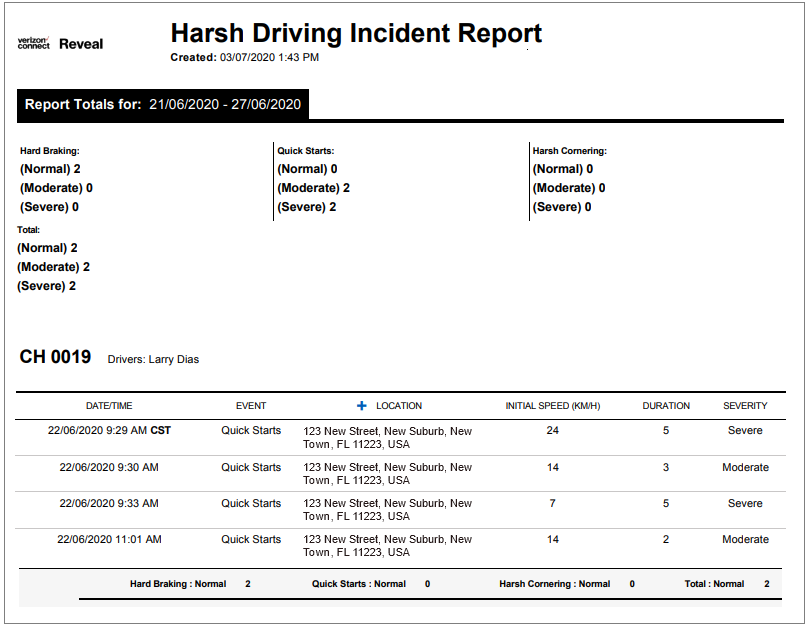Screen dimensions: 809x632
Task: Click Severe severity in the 9:33 AM row
Action: [745, 504]
